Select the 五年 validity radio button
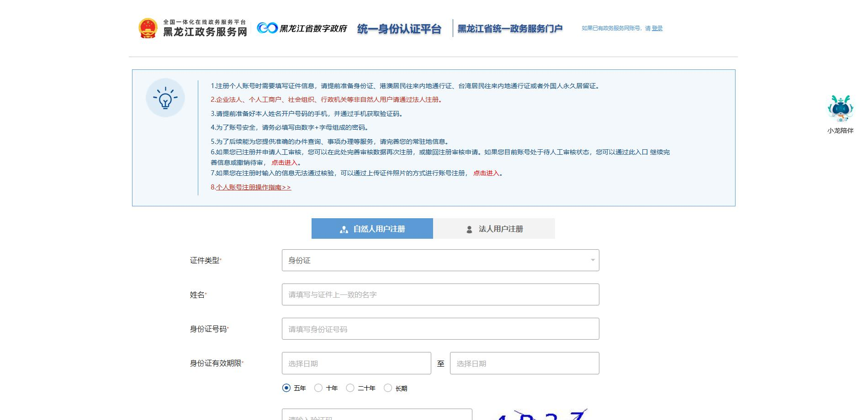This screenshot has width=868, height=420. click(x=286, y=388)
